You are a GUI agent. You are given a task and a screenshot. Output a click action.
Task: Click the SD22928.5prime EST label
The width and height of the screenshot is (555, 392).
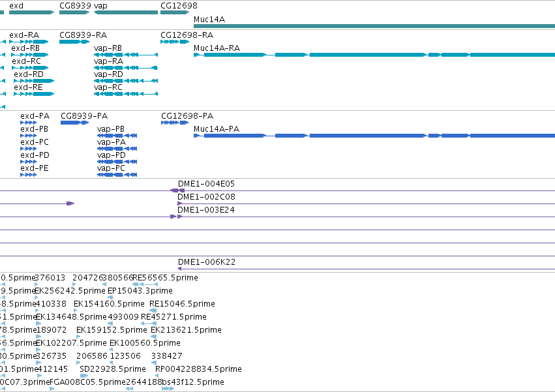[x=113, y=369]
